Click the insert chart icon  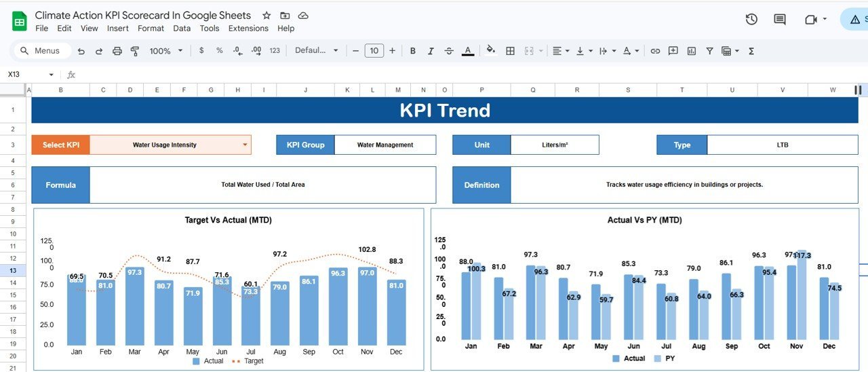tap(692, 51)
